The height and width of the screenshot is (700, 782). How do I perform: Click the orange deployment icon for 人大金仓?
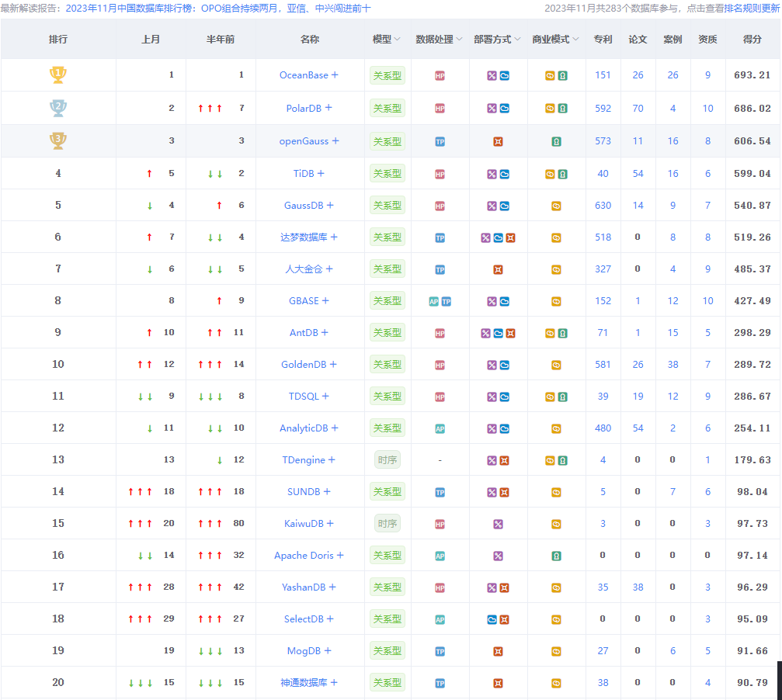(498, 269)
